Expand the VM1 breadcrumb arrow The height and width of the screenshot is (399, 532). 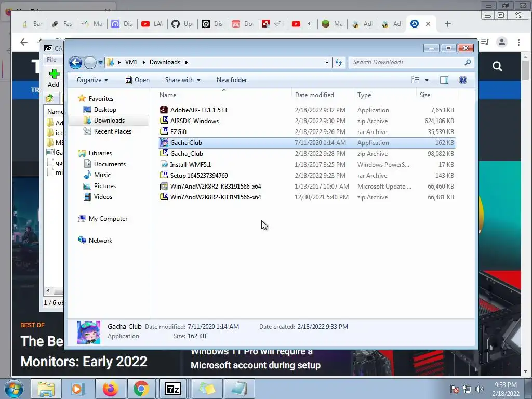tap(144, 62)
